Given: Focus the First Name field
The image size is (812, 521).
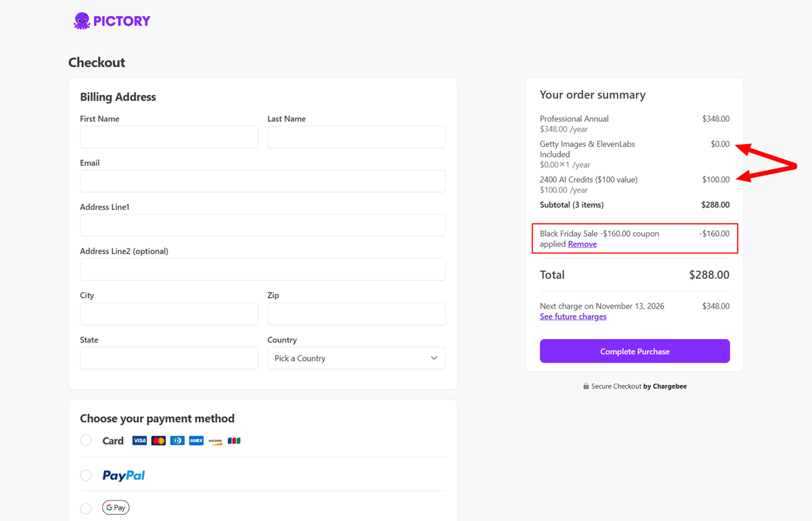Looking at the screenshot, I should coord(169,137).
